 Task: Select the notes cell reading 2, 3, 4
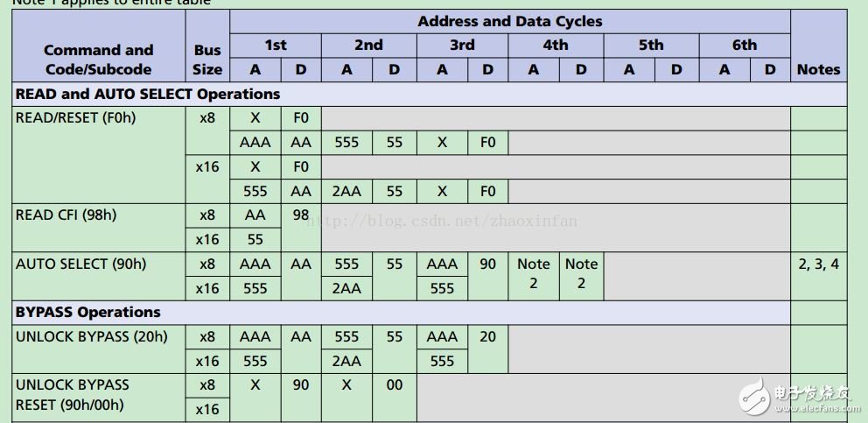(x=818, y=264)
